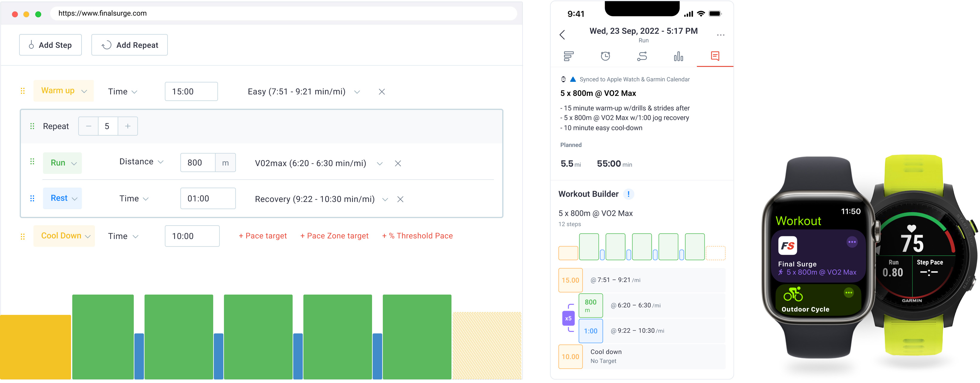Click the yellow warm-up bar in the chart

35,347
